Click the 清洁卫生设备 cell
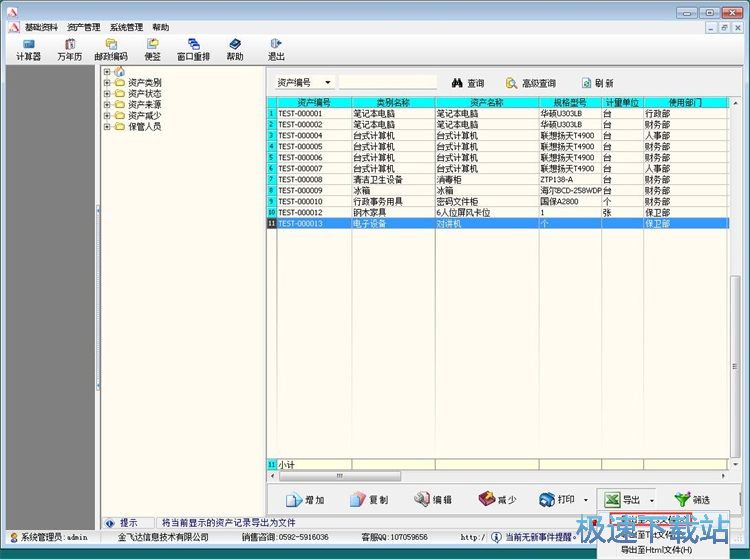The width and height of the screenshot is (750, 559). pyautogui.click(x=393, y=179)
